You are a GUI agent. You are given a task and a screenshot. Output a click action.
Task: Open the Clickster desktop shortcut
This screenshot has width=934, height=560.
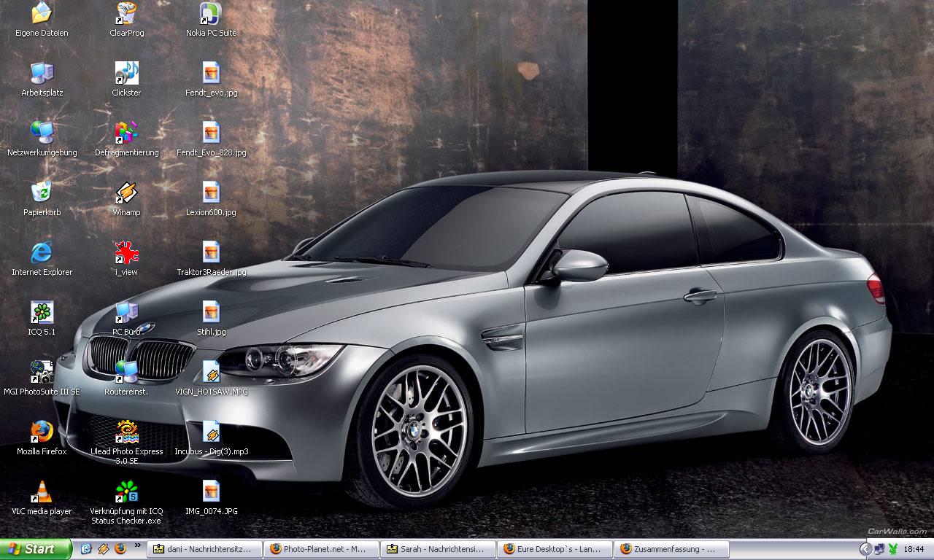[126, 74]
